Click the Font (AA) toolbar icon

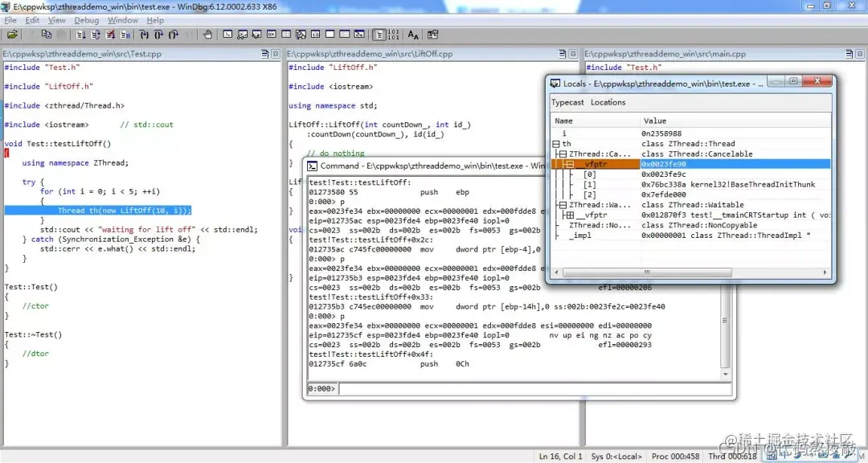point(414,35)
